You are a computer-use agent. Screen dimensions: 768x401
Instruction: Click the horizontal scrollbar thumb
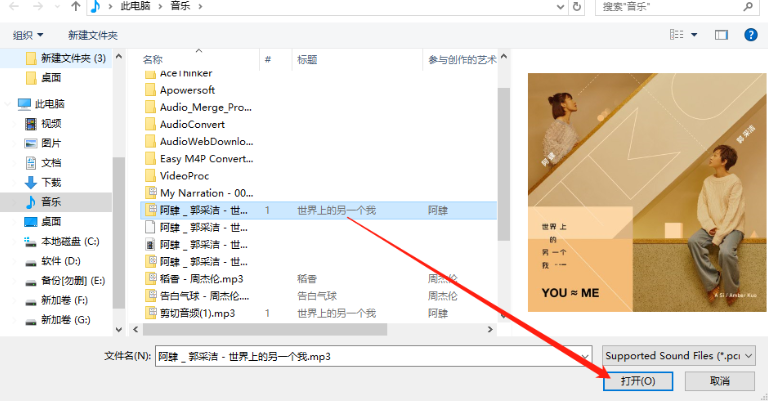tap(265, 330)
